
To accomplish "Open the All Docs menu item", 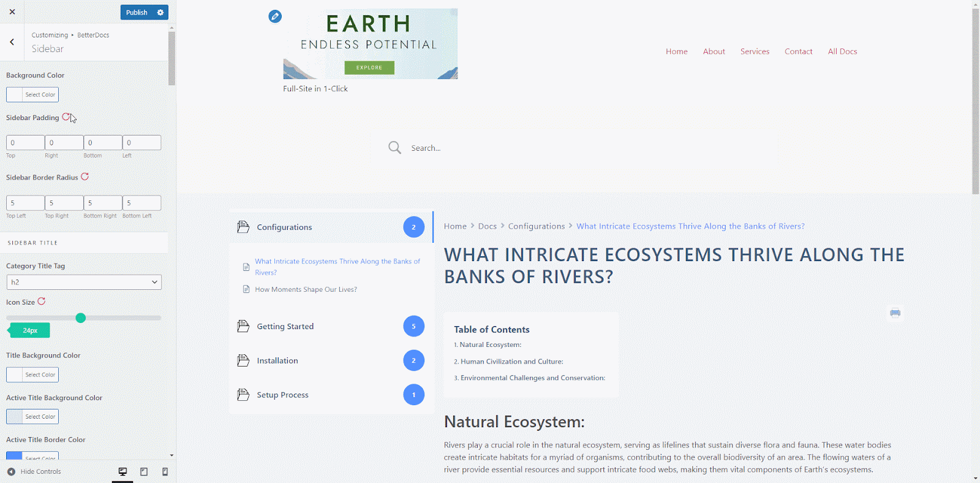I will pos(842,51).
